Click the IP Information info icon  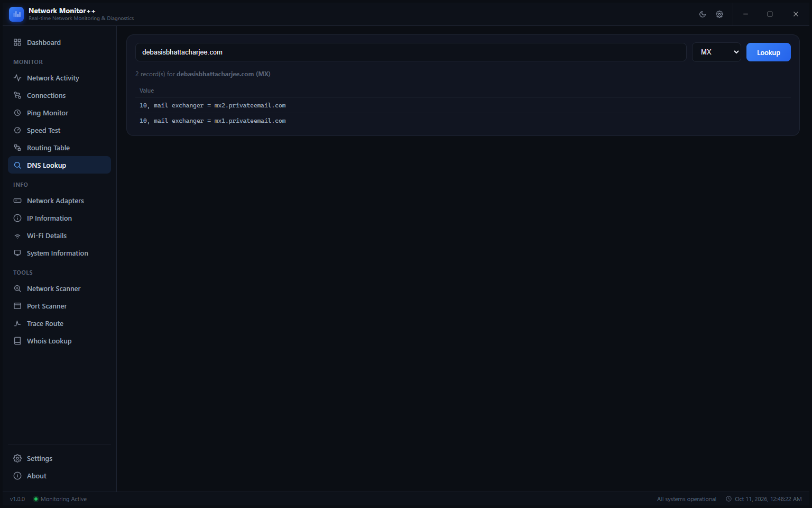[17, 218]
